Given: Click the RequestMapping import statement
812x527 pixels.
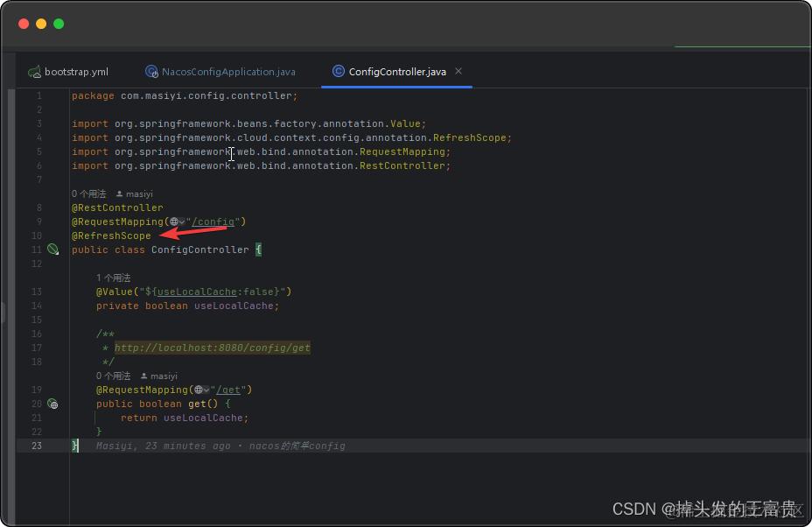Looking at the screenshot, I should click(x=261, y=151).
